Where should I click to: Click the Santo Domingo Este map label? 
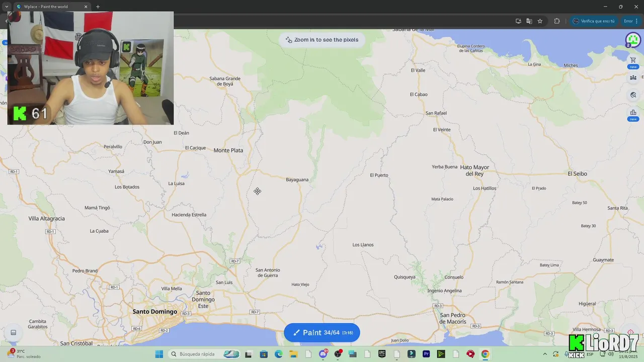203,299
